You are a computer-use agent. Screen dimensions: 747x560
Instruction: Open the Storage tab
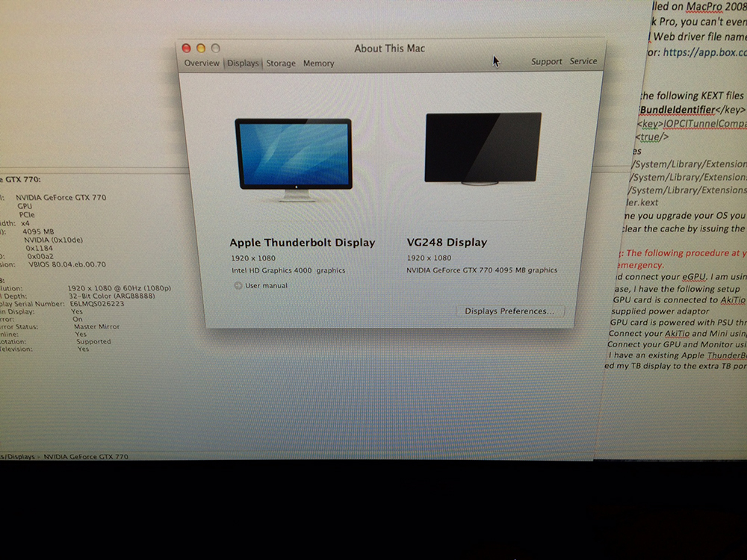click(x=281, y=63)
